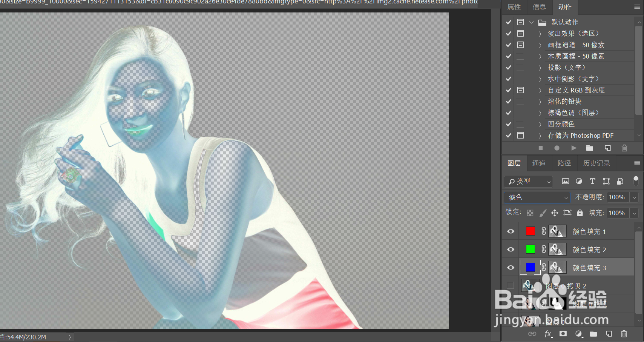Toggle dialog box for 投影（文字）
Viewport: 644px width, 342px height.
tap(520, 68)
